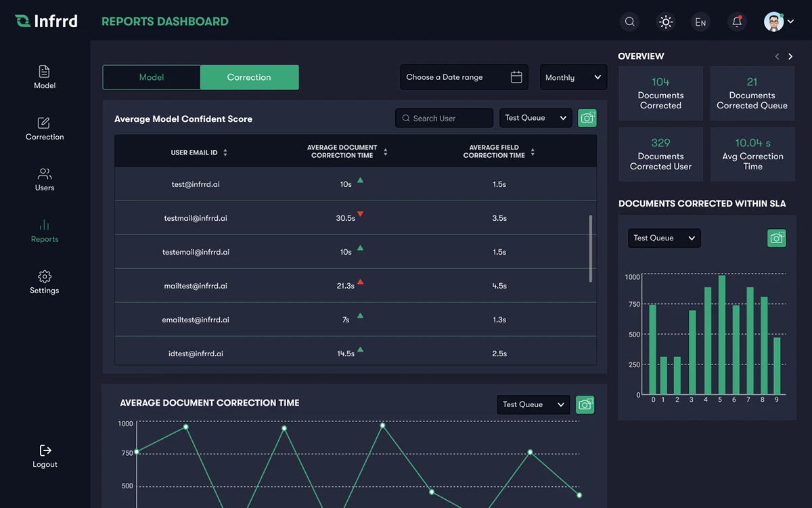
Task: Select emailtest@infrrd.ai email
Action: coord(196,320)
